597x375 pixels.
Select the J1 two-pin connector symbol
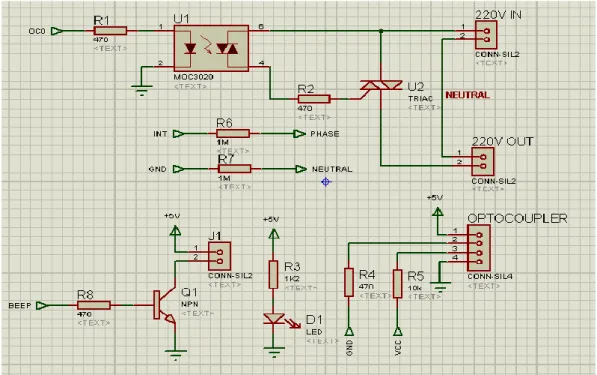click(219, 257)
